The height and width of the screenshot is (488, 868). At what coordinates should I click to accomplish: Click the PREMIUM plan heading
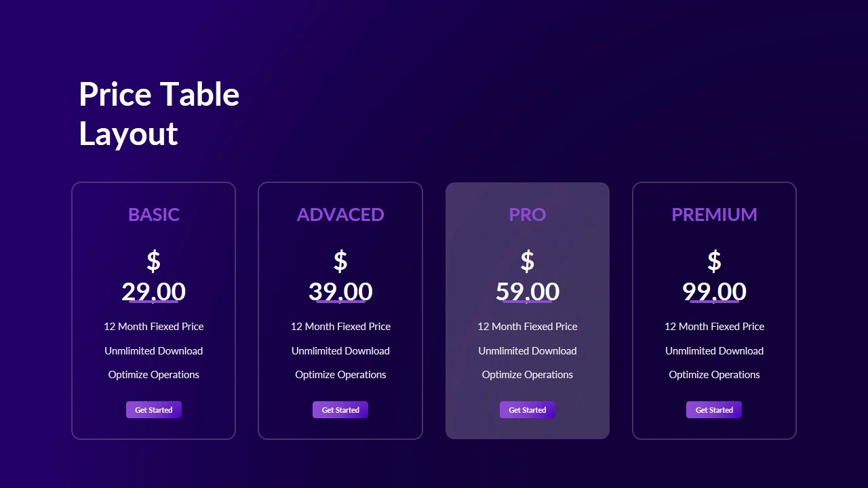click(x=714, y=215)
